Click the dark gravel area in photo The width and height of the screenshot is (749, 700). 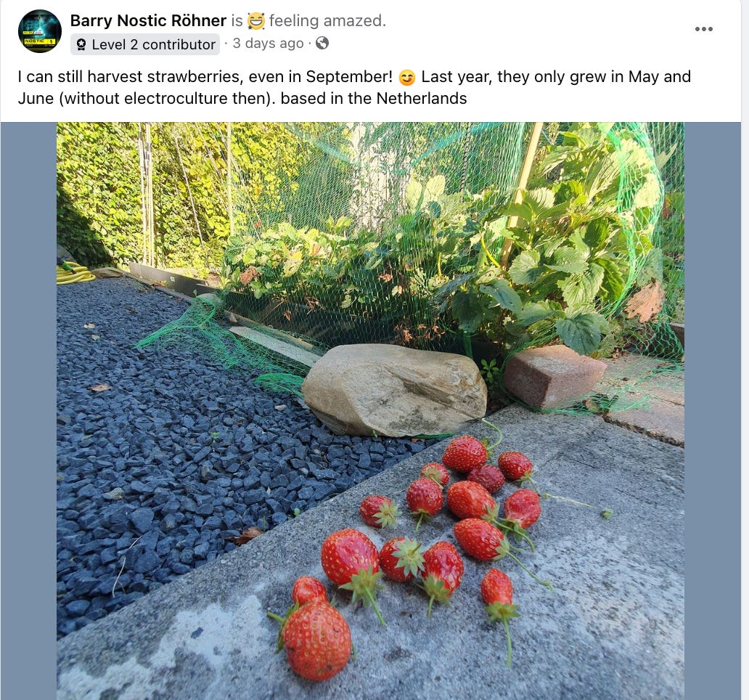pos(191,454)
